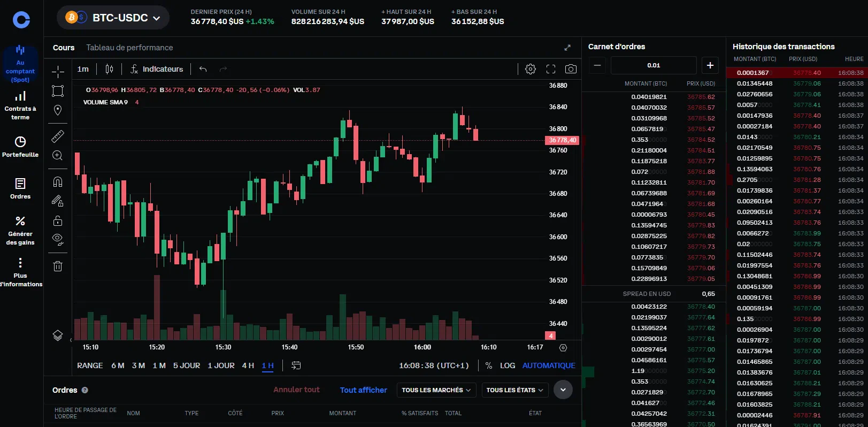Screen dimensions: 868x427
Task: Open chart settings gear icon
Action: pos(531,69)
